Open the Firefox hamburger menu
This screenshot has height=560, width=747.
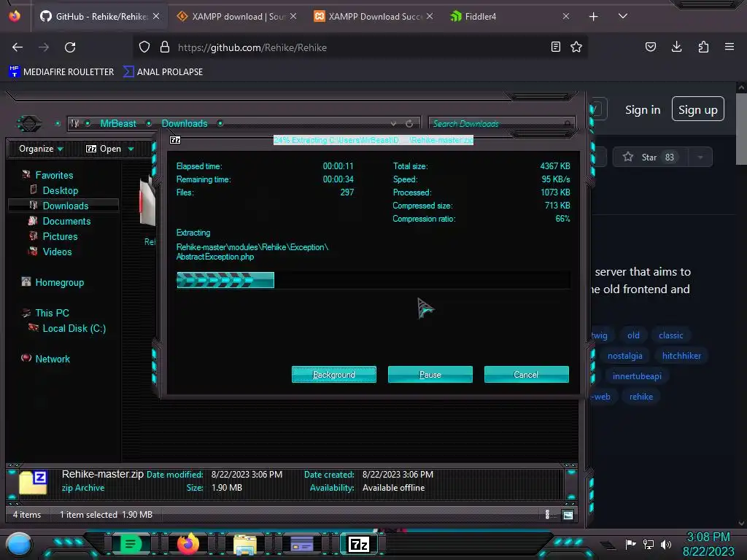point(729,47)
